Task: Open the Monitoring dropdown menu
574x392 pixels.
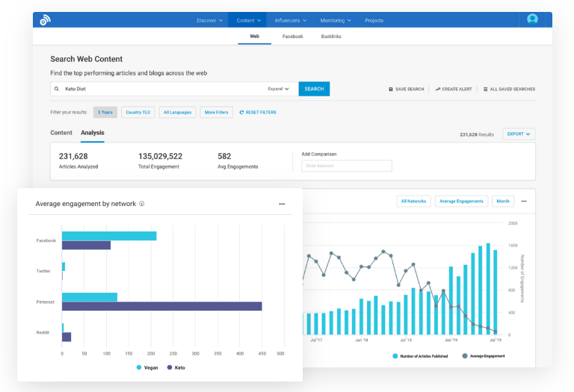Action: [x=337, y=20]
